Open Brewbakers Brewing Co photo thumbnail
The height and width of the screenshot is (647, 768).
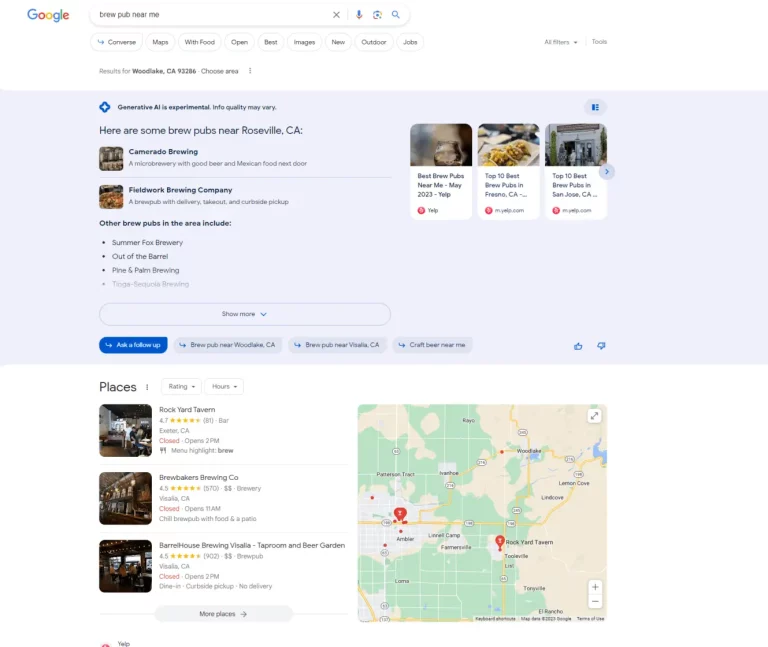tap(125, 498)
